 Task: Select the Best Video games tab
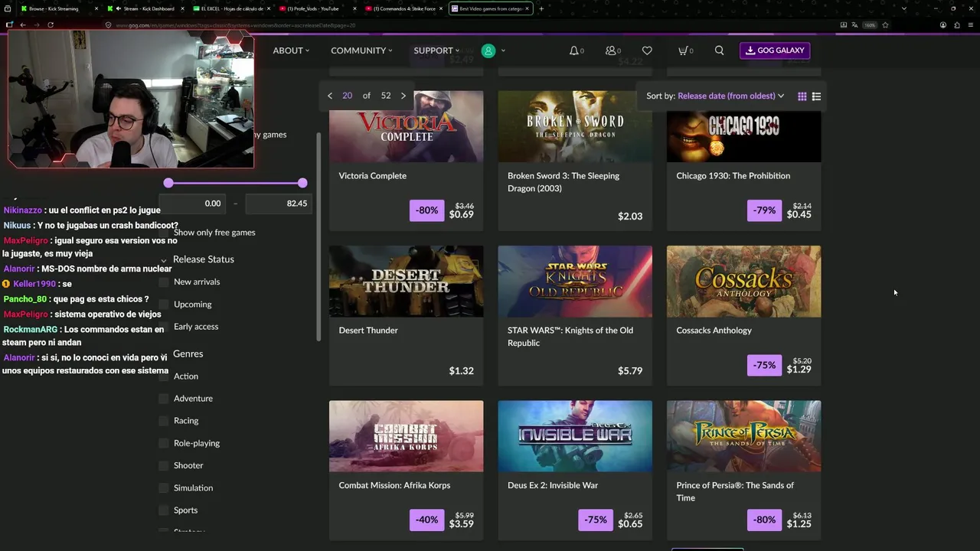(x=490, y=8)
